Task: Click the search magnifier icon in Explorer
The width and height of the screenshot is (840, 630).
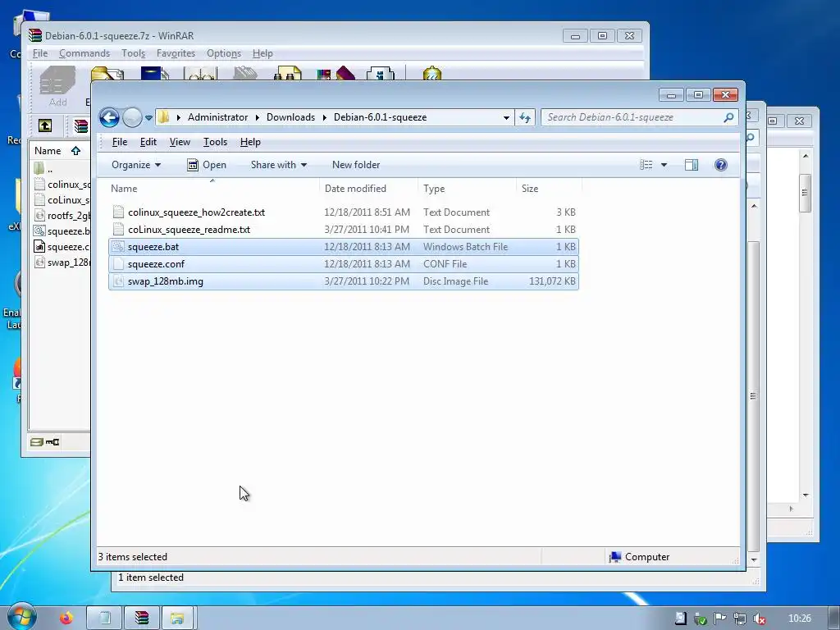Action: (x=728, y=117)
